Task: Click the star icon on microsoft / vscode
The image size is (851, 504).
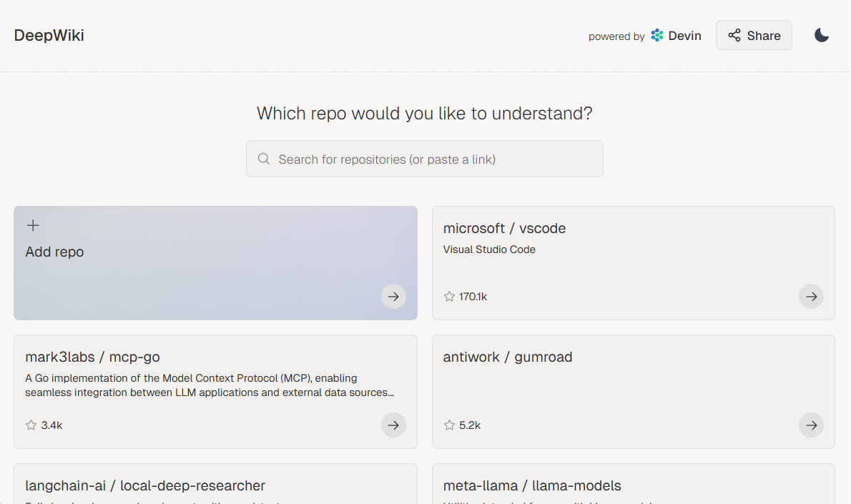Action: click(449, 296)
